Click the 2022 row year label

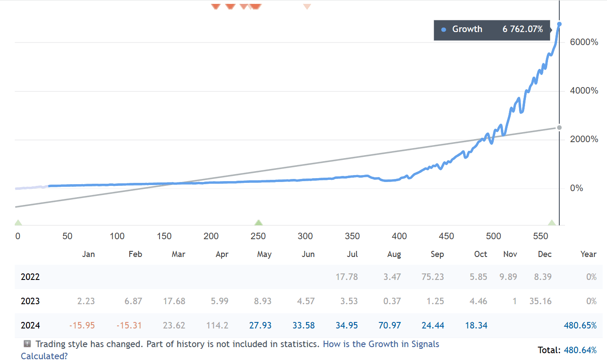pos(30,276)
